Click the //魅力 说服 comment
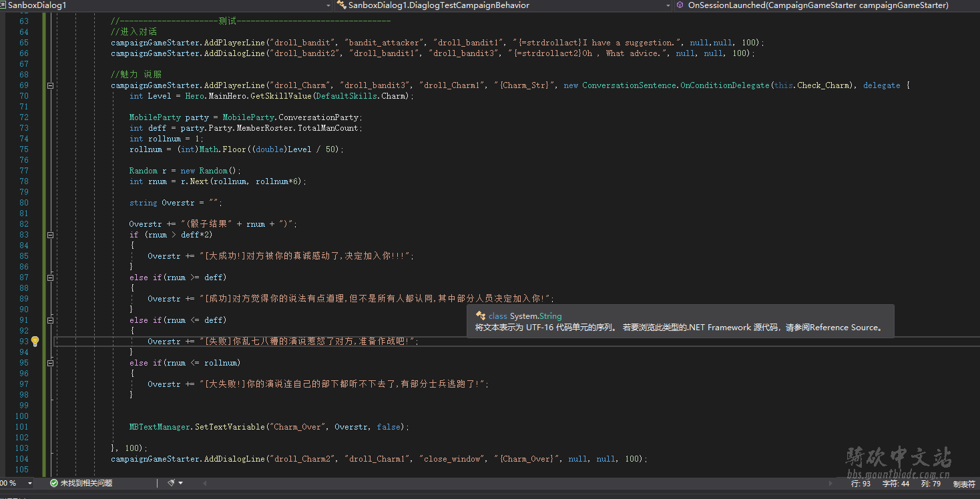980x499 pixels. point(136,75)
